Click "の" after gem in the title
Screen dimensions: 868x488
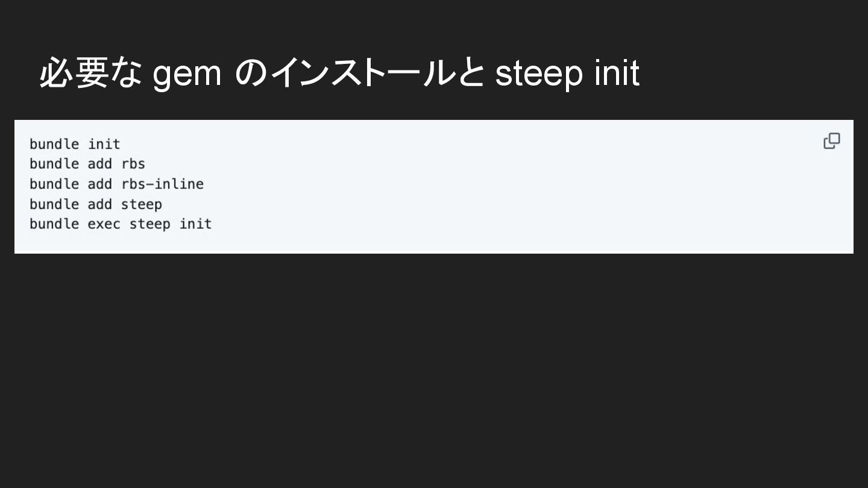pos(248,74)
